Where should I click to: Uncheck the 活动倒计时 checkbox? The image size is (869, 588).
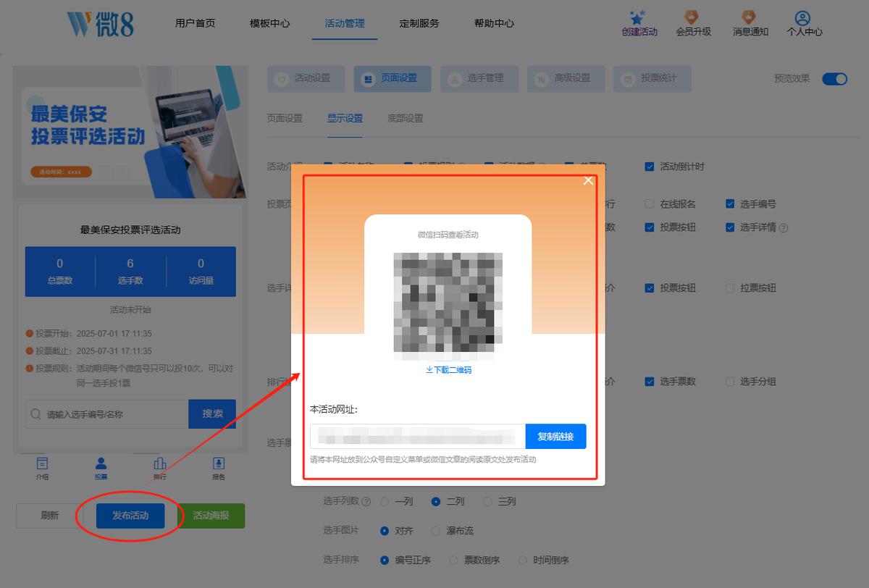click(x=650, y=167)
